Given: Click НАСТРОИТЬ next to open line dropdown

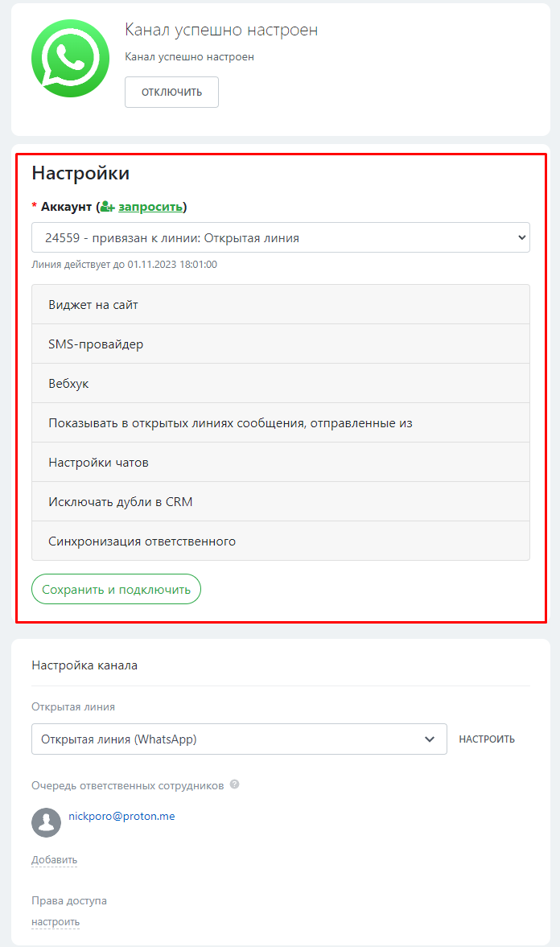Looking at the screenshot, I should [487, 739].
